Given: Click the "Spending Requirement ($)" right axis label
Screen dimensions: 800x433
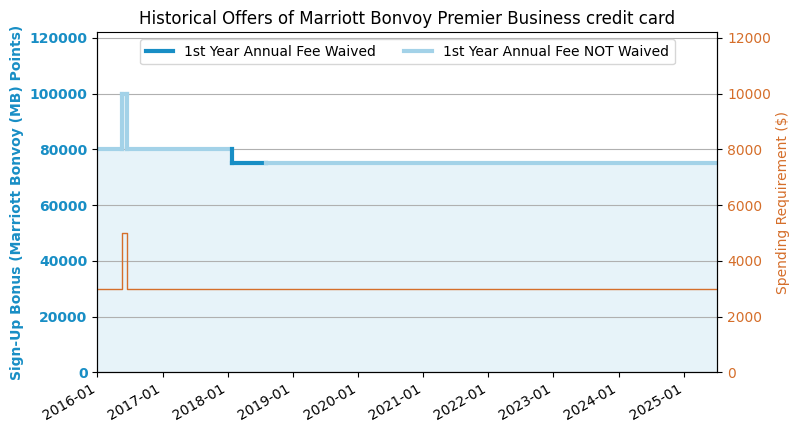Looking at the screenshot, I should tap(782, 203).
